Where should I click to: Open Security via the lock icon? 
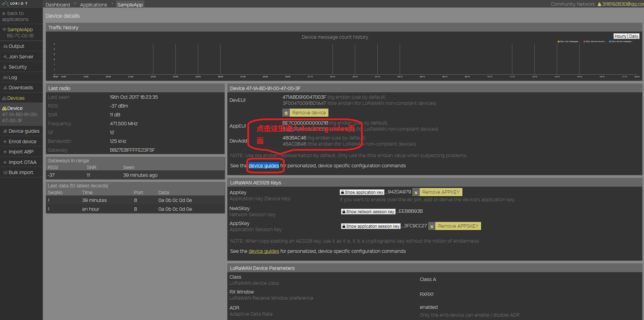(5, 67)
